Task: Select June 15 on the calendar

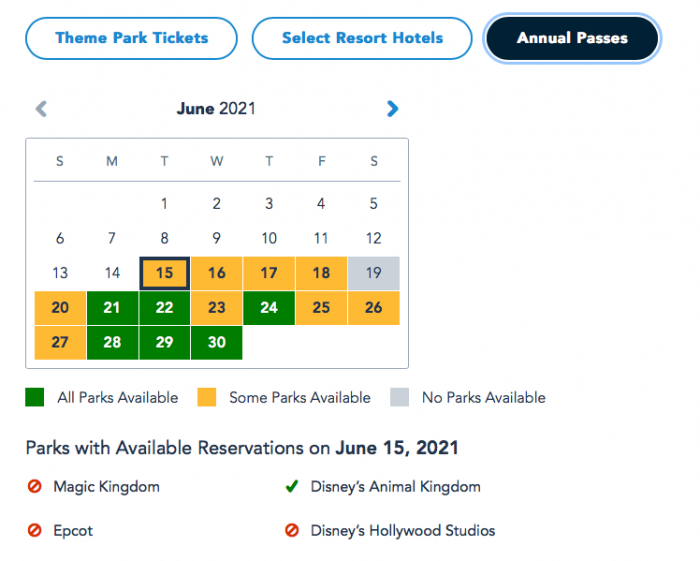Action: [x=164, y=273]
